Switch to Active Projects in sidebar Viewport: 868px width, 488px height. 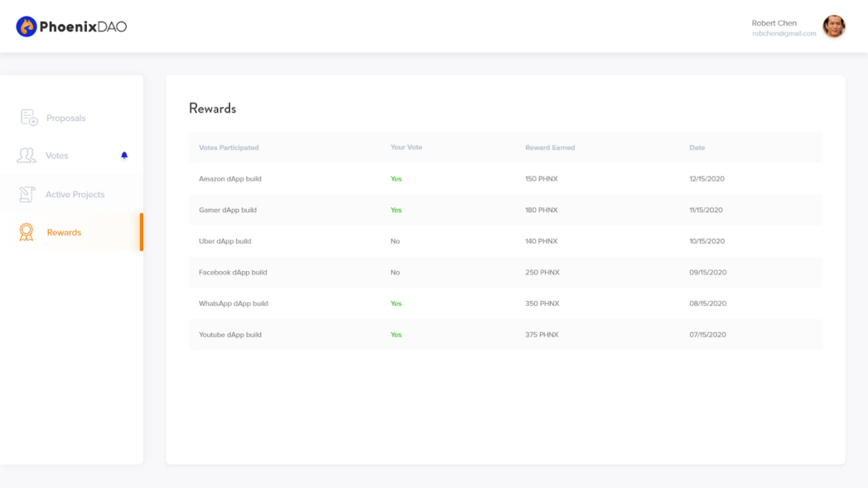click(71, 195)
